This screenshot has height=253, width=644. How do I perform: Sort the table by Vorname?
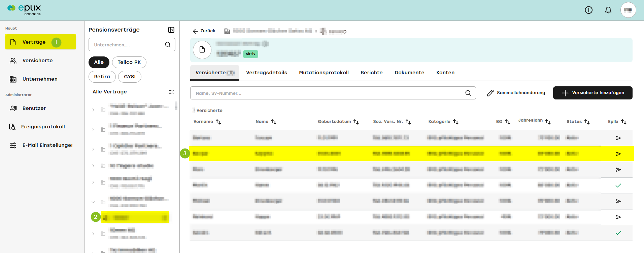pos(218,122)
